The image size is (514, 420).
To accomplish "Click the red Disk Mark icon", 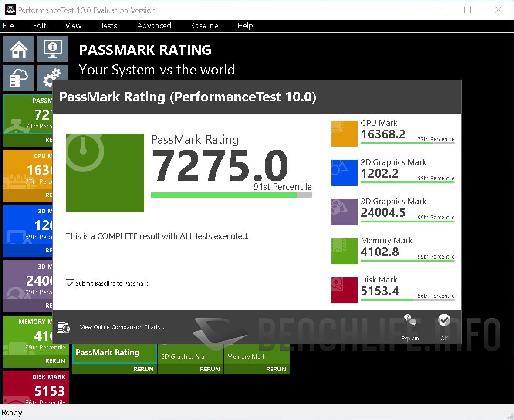I will [344, 290].
